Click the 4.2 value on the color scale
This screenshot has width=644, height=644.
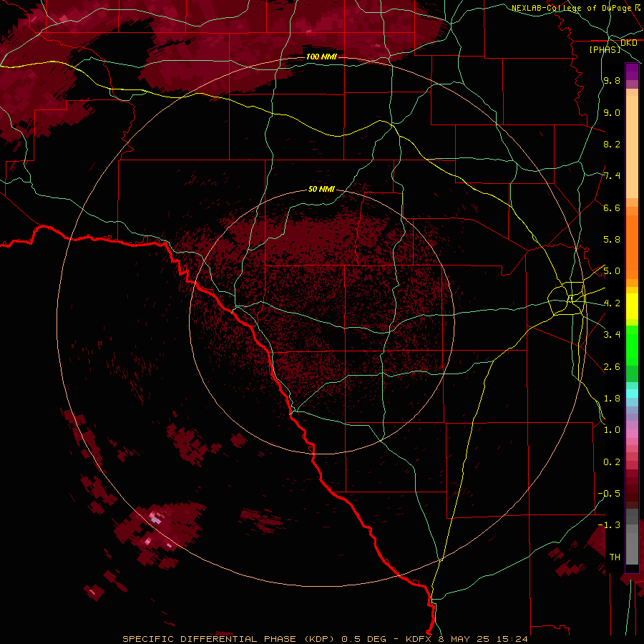coord(612,303)
